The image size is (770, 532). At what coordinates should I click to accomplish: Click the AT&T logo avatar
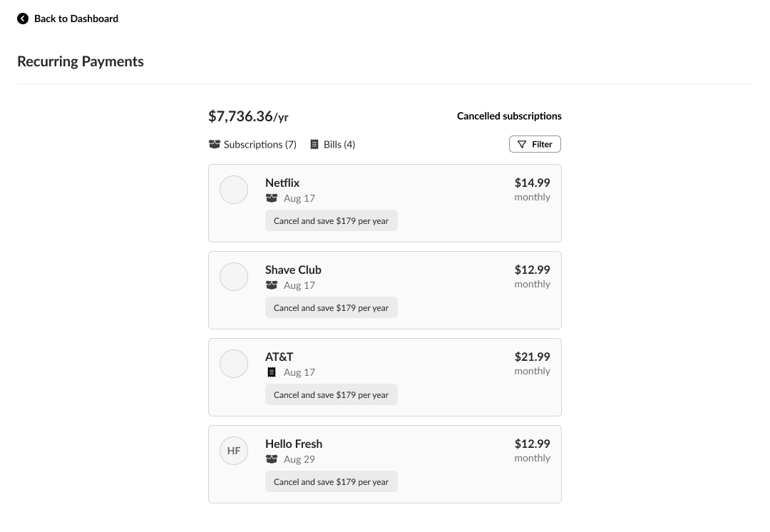pos(234,364)
